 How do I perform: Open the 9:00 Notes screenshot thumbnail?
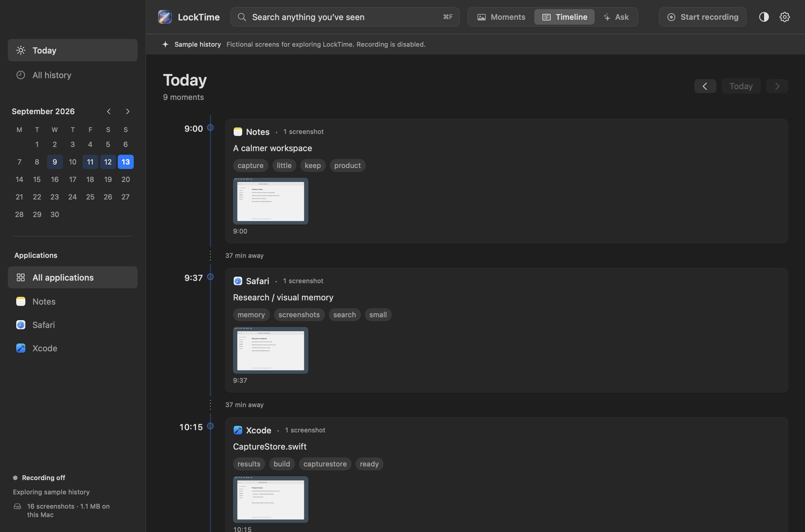(x=271, y=201)
